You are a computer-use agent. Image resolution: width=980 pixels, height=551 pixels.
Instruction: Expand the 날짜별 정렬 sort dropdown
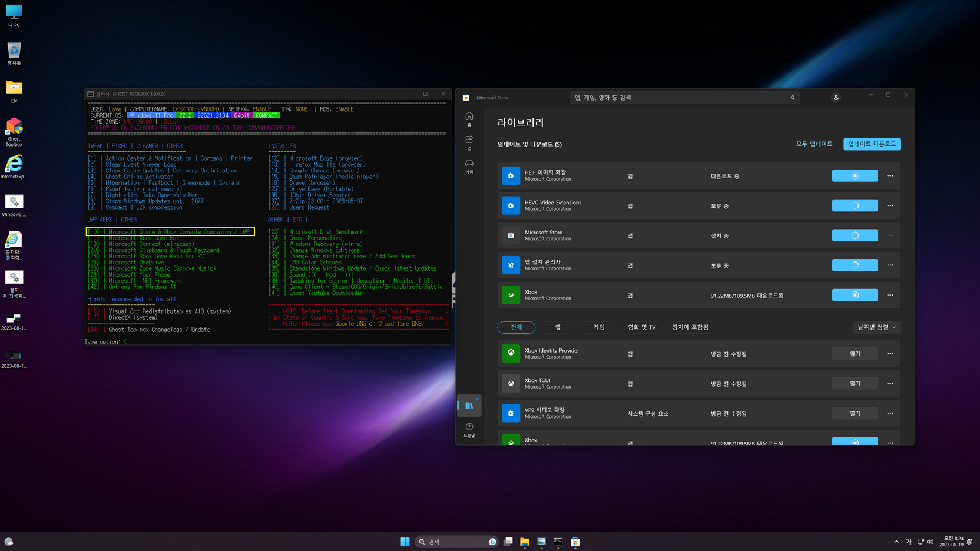pyautogui.click(x=876, y=327)
